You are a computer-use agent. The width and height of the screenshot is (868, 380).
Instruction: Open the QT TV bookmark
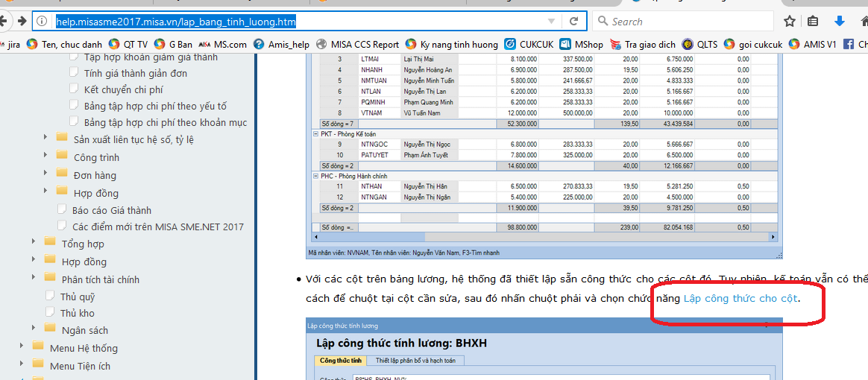tap(128, 44)
